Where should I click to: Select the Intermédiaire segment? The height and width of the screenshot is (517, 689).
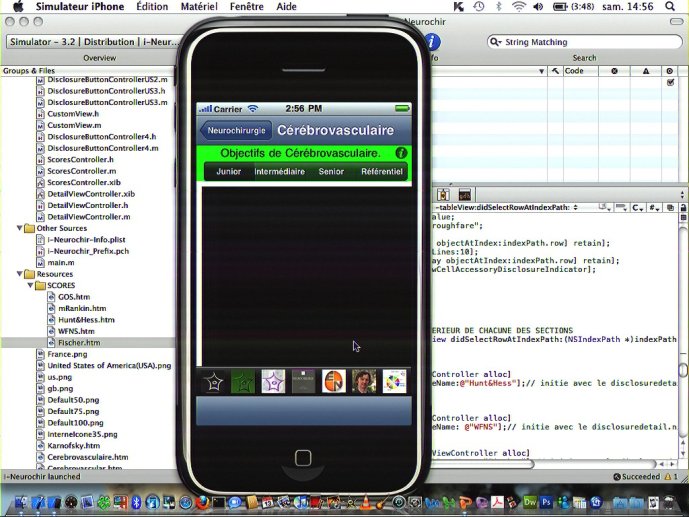point(280,171)
